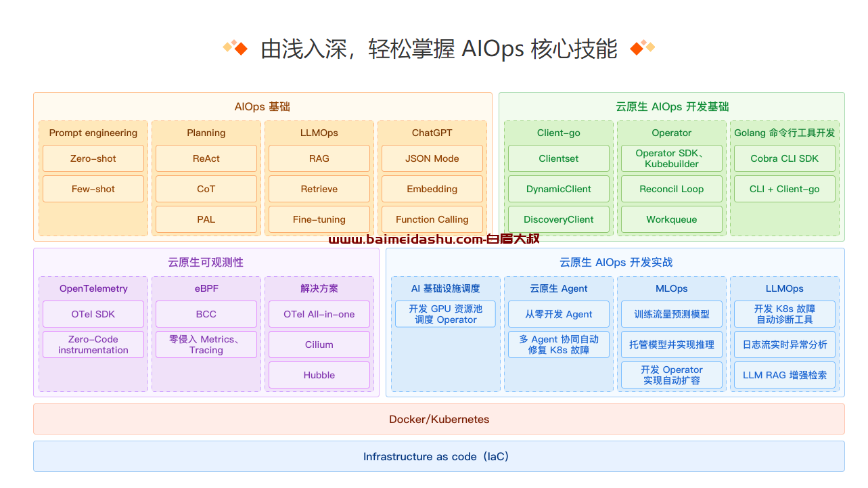868x488 pixels.
Task: Click the BCC box
Action: pyautogui.click(x=206, y=314)
